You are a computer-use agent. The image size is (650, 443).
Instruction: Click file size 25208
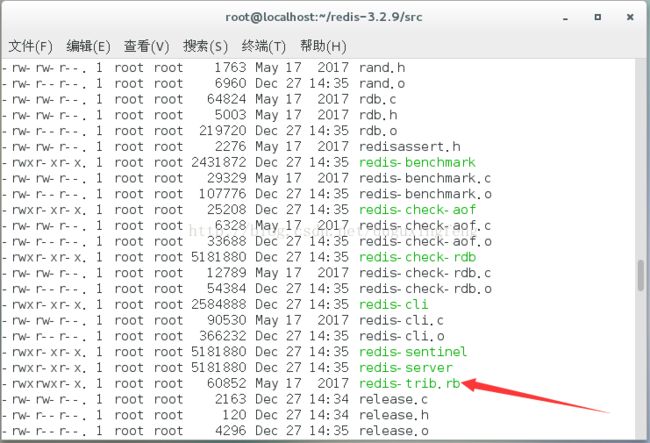(x=226, y=210)
